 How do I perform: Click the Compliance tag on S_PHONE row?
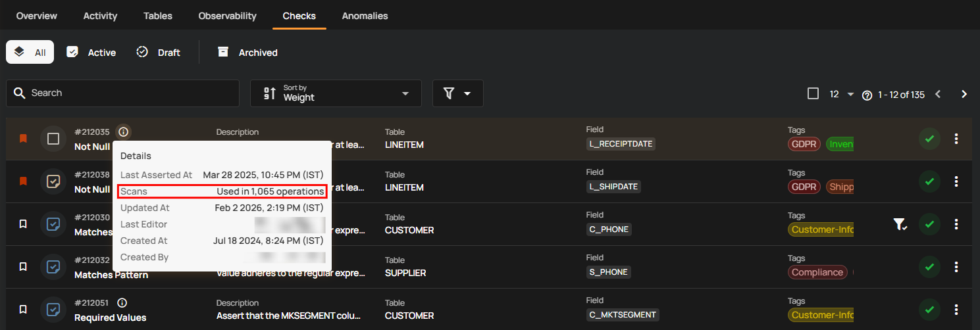[817, 272]
